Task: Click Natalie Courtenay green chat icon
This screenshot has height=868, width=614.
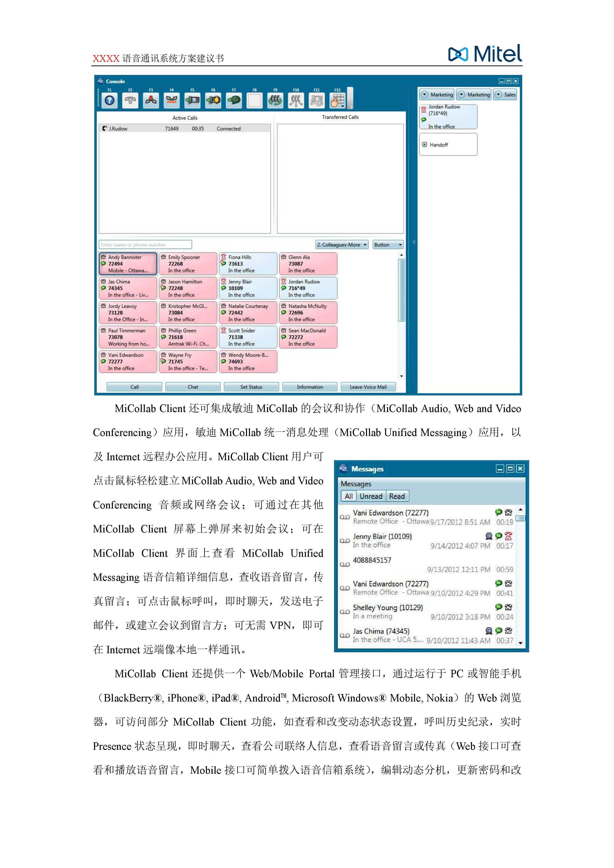Action: click(223, 313)
